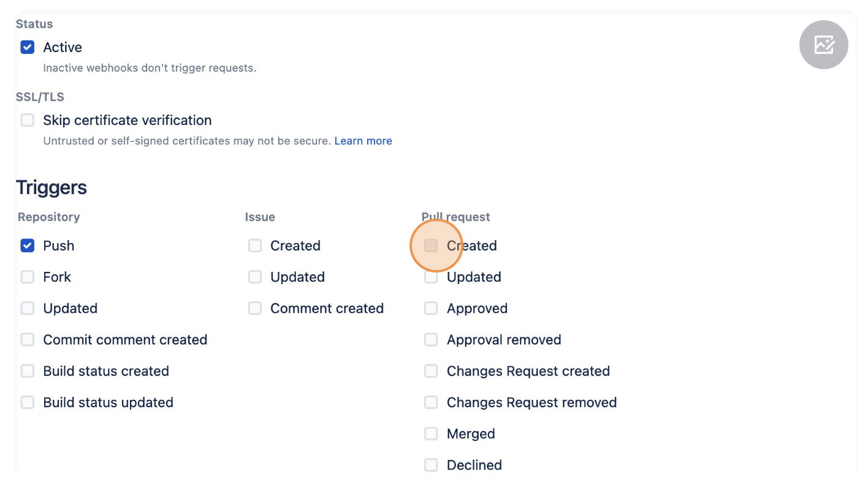
Task: Check Changes Request created trigger
Action: 432,370
